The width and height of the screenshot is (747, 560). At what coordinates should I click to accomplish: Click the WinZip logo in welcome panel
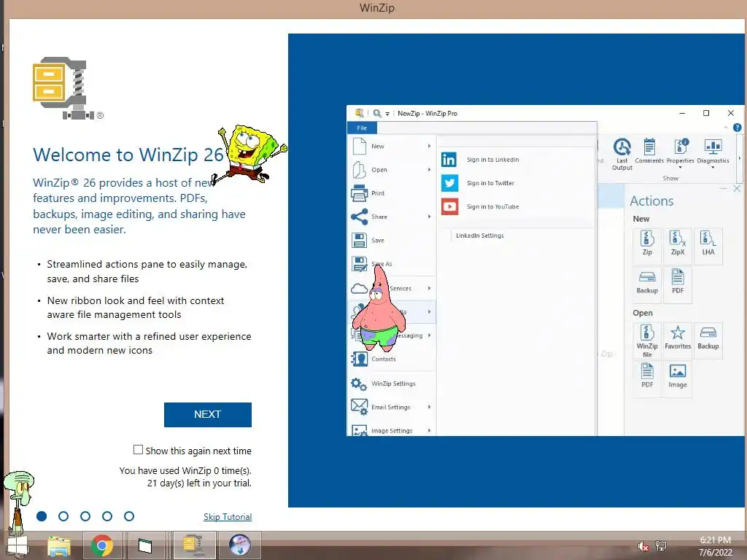(61, 88)
